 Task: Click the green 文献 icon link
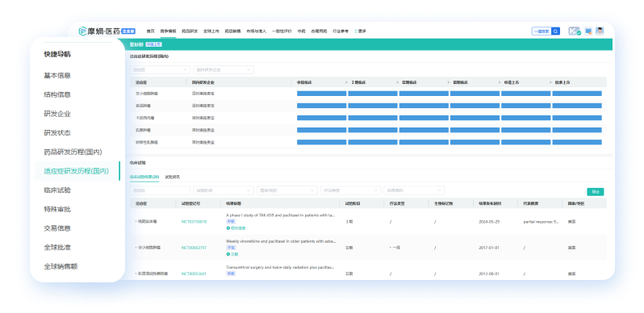pyautogui.click(x=232, y=254)
